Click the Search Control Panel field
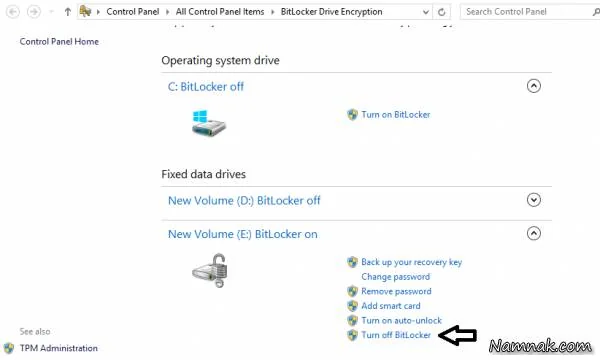This screenshot has width=600, height=360. [526, 12]
